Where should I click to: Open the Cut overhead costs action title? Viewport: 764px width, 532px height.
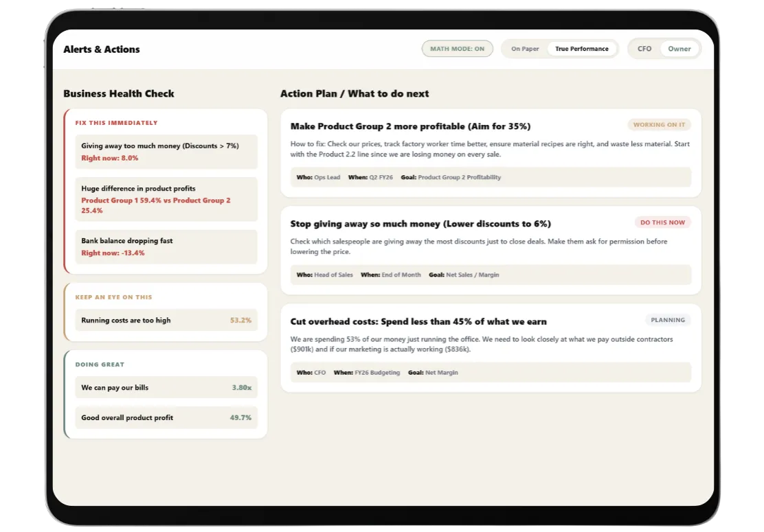(x=418, y=321)
